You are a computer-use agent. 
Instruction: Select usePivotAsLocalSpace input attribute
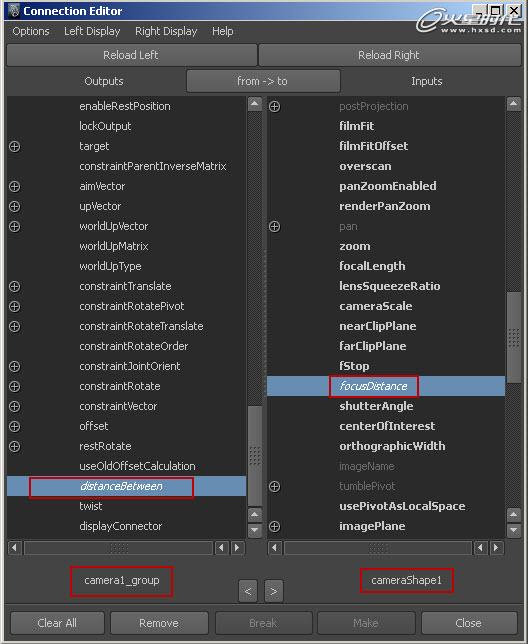[402, 506]
